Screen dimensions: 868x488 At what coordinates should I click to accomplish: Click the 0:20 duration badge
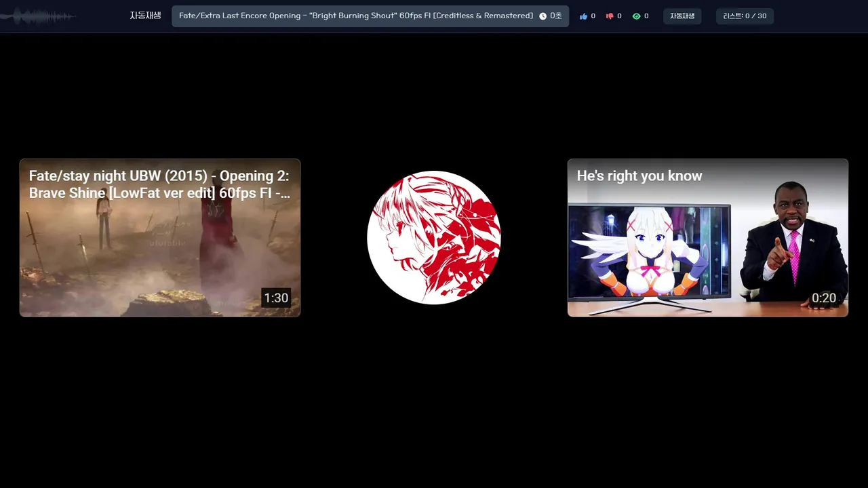(x=824, y=298)
